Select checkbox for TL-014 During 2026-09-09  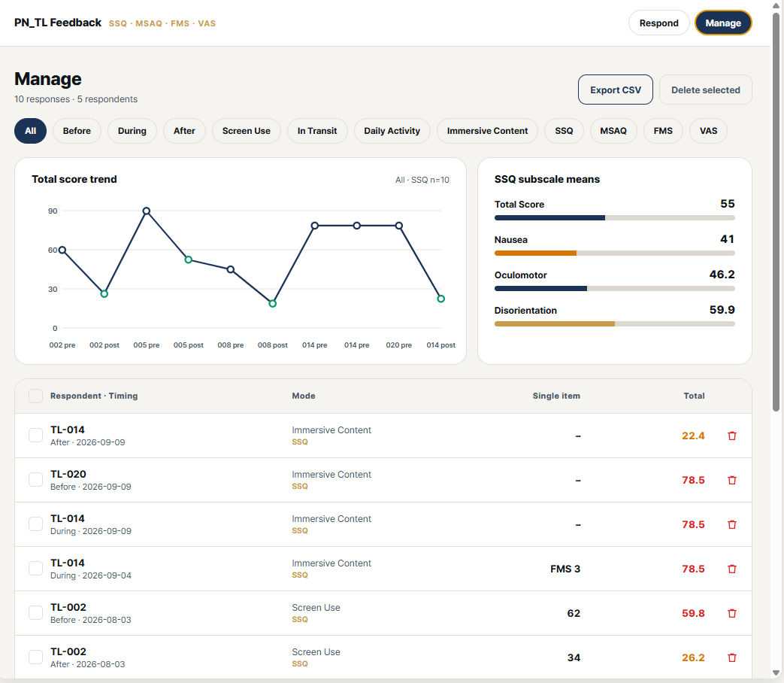pyautogui.click(x=35, y=524)
